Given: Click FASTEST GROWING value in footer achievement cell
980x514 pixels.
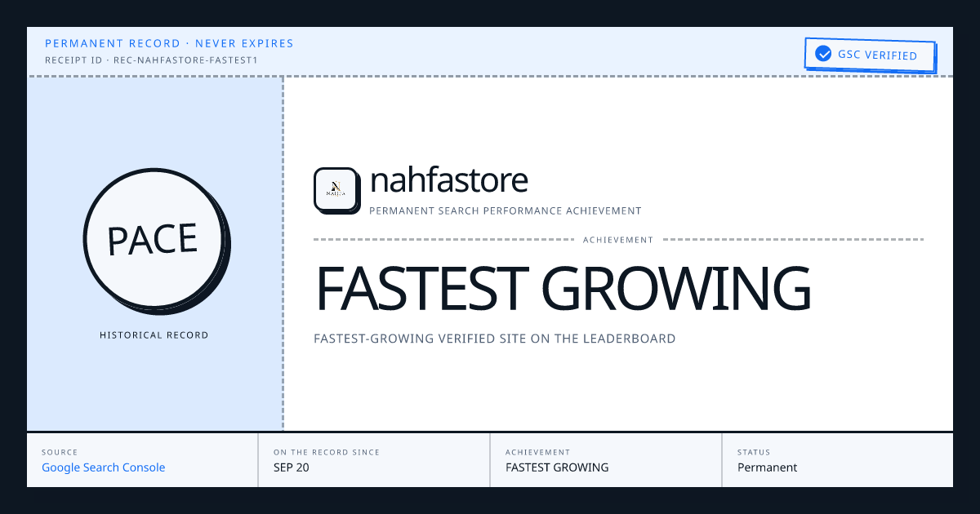Looking at the screenshot, I should [x=557, y=467].
